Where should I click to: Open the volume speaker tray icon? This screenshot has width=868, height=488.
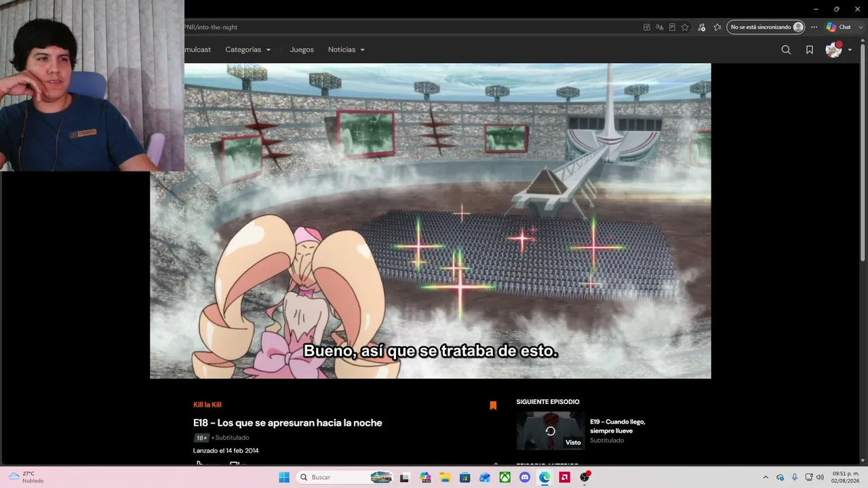click(x=820, y=477)
